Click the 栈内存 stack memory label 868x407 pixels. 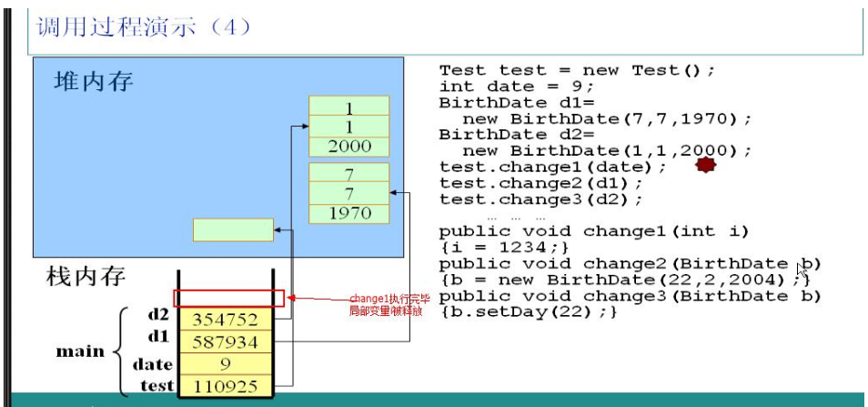pos(86,276)
